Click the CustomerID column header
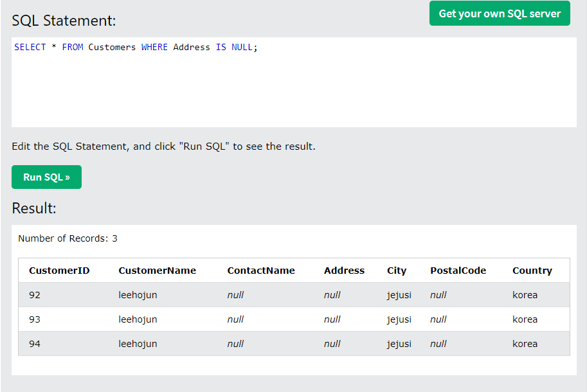Viewport: 587px width, 392px height. tap(59, 271)
